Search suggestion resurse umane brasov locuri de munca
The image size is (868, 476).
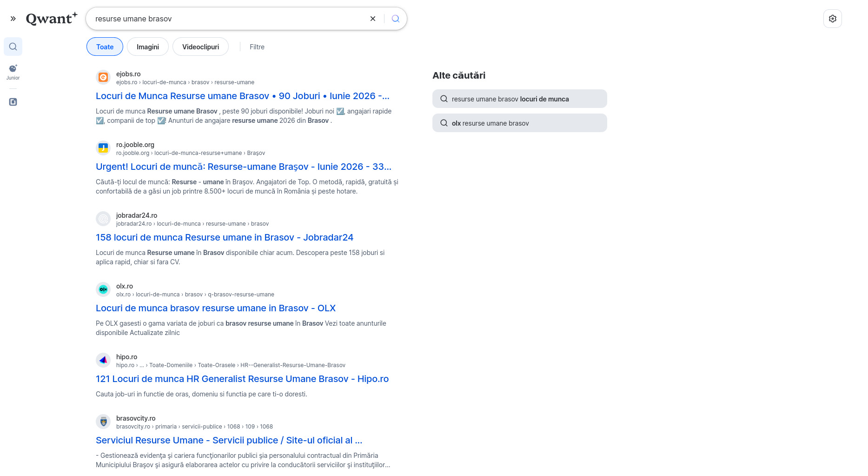coord(520,99)
